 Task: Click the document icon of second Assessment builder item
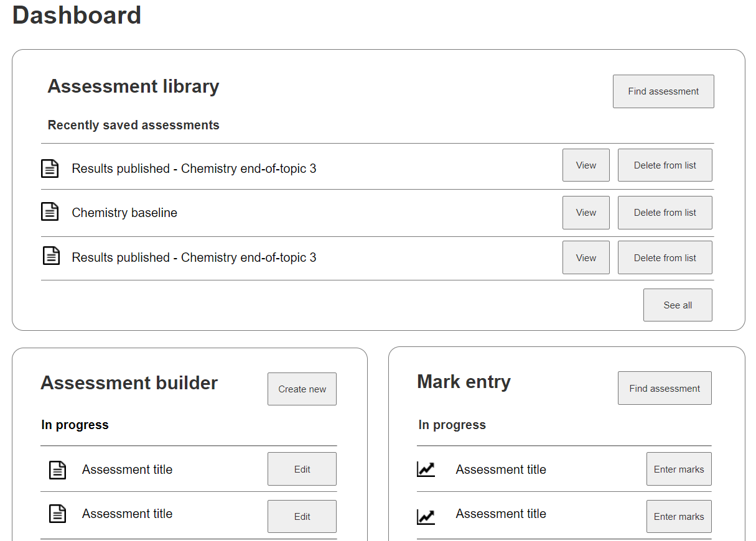tap(57, 514)
